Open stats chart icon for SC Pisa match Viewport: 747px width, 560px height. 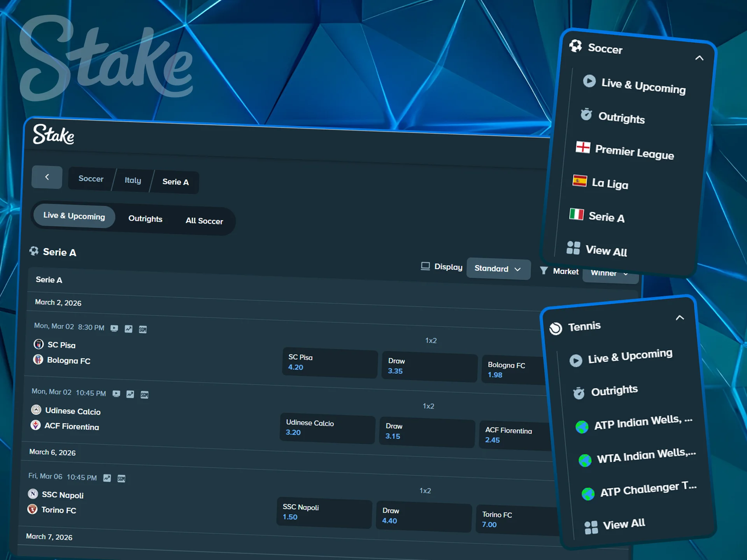coord(128,329)
